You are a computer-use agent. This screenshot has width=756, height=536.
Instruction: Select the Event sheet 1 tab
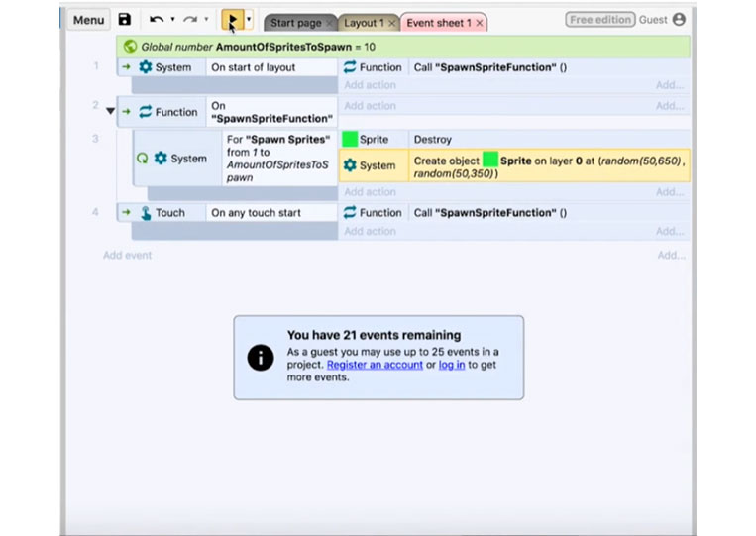click(x=439, y=23)
